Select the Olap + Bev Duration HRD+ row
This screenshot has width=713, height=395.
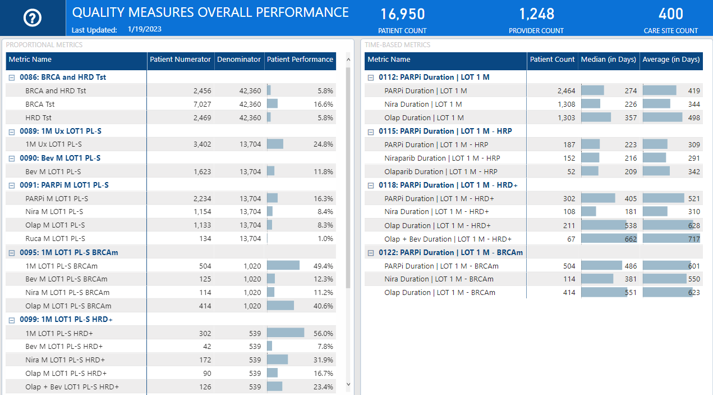534,239
